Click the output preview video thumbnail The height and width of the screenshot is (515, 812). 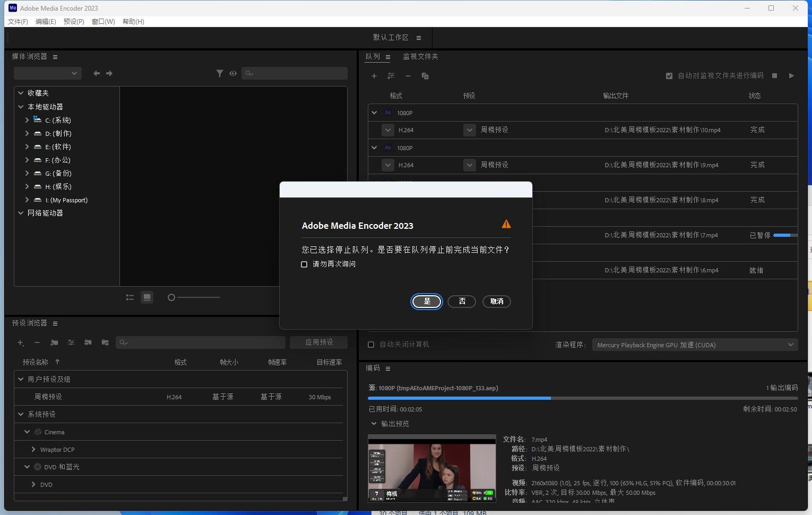(432, 468)
